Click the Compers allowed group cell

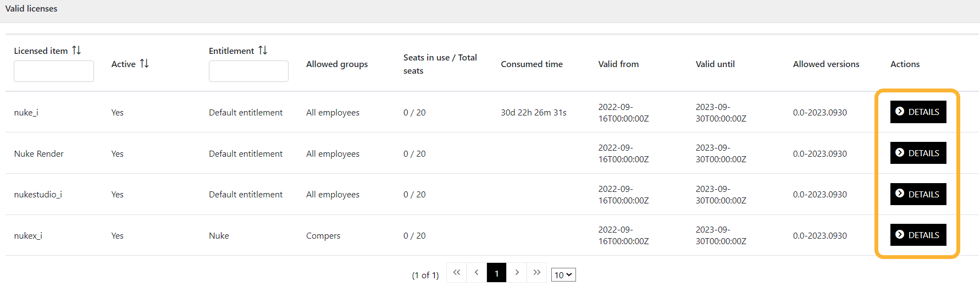click(323, 236)
